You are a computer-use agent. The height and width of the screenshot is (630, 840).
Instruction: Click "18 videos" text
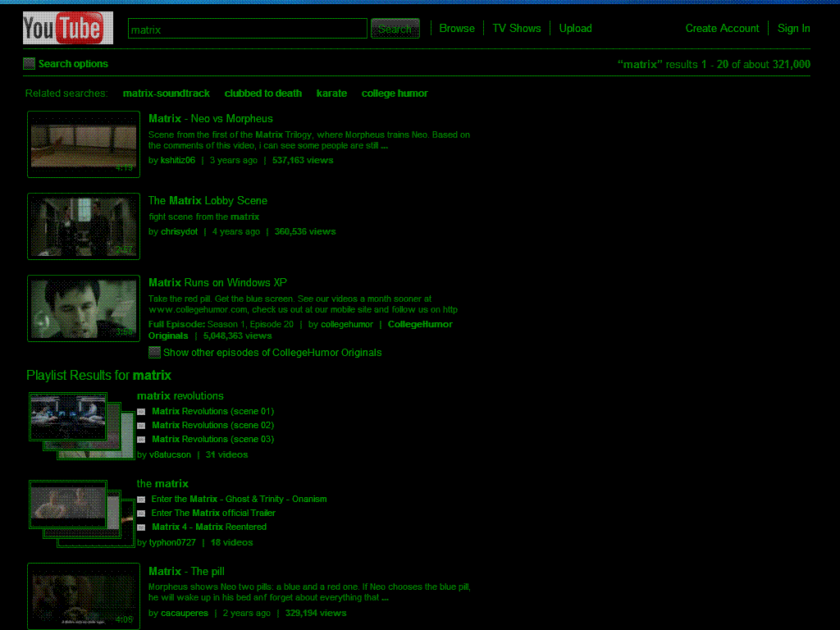click(232, 543)
